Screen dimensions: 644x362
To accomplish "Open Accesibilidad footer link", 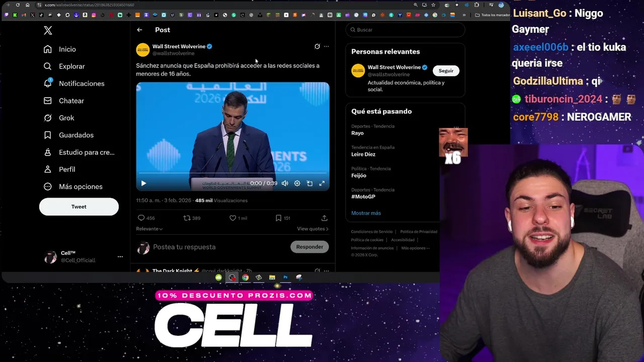I will click(x=403, y=240).
